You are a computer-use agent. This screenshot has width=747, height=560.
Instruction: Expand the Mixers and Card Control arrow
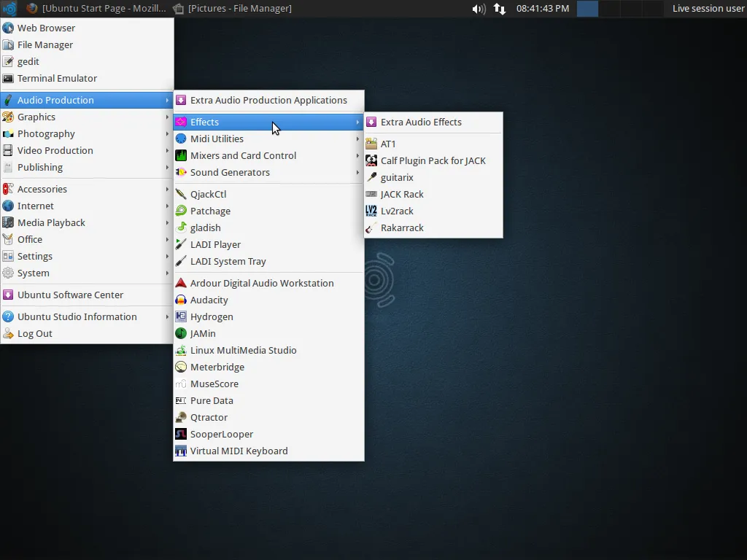[x=357, y=156]
